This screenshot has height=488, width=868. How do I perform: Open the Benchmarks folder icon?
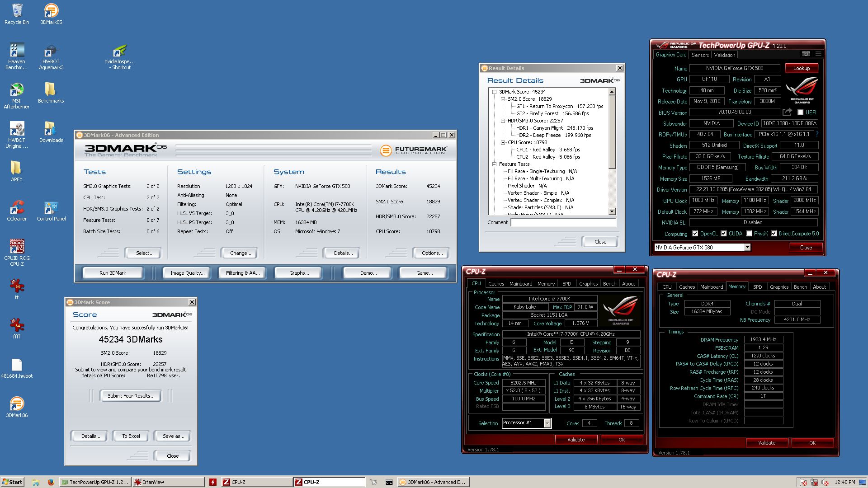(x=51, y=93)
